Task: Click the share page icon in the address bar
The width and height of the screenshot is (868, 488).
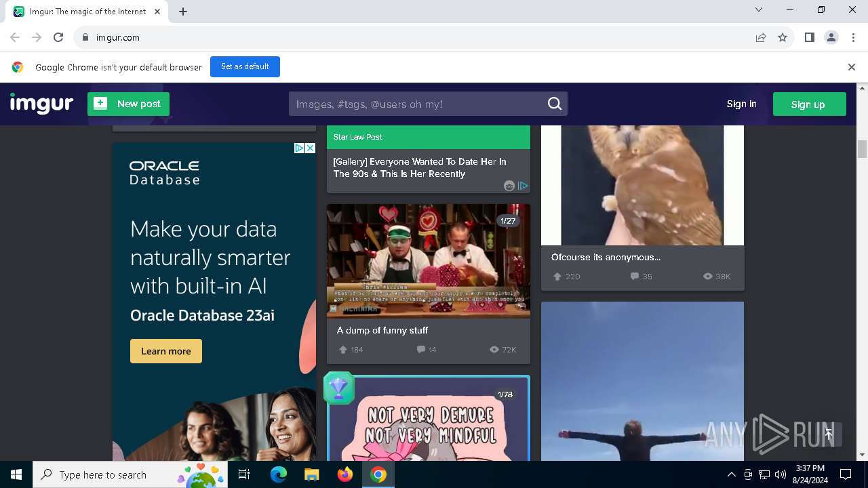Action: click(761, 37)
